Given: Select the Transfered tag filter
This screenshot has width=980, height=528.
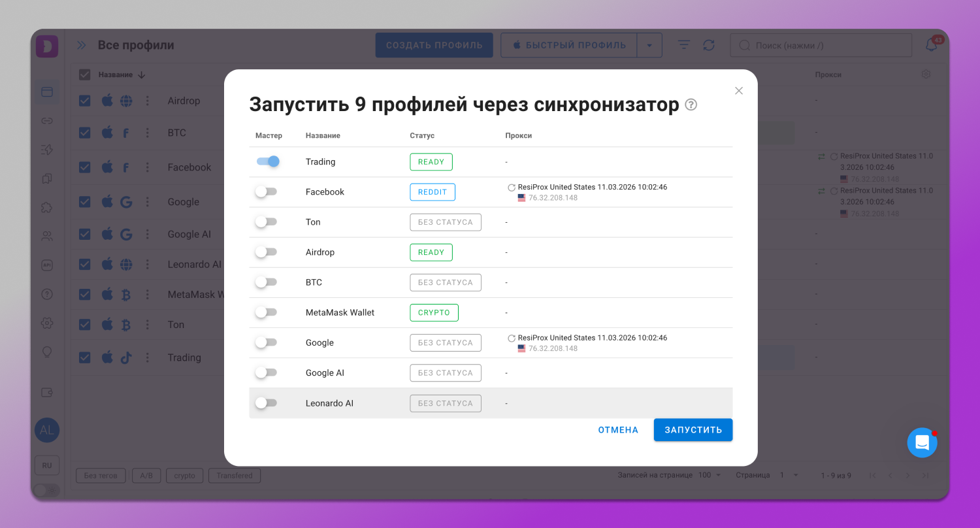Looking at the screenshot, I should pos(234,475).
